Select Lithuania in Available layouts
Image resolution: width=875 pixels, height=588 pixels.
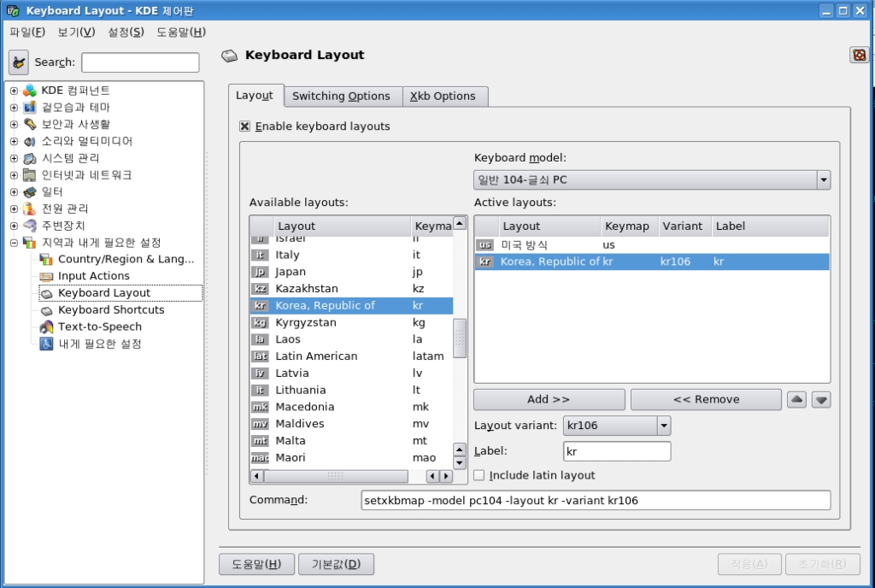coord(351,390)
